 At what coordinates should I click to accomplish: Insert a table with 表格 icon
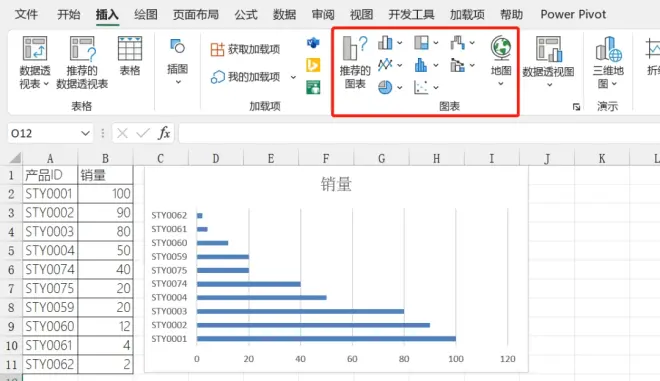point(130,56)
